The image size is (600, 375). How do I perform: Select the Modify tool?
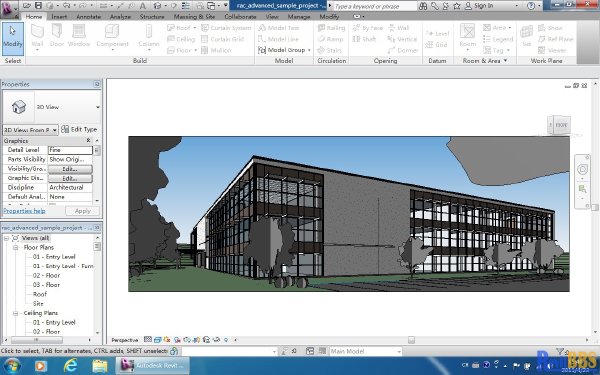pyautogui.click(x=13, y=39)
